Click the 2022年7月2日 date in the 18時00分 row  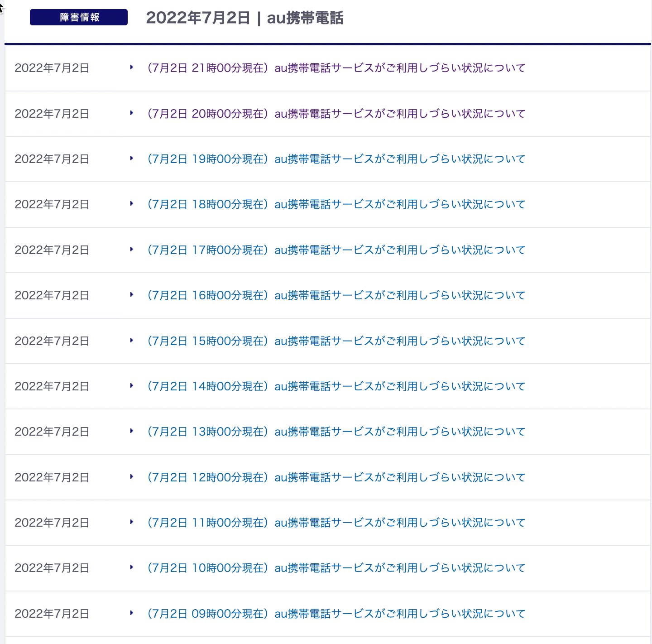click(52, 204)
